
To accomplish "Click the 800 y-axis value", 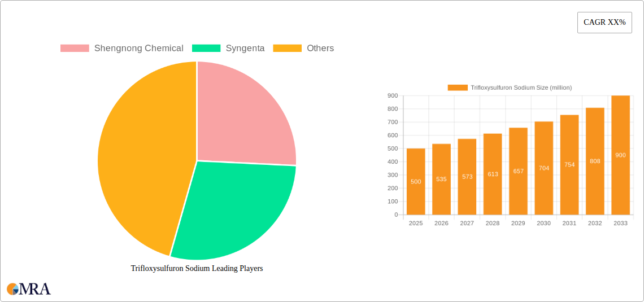I will pyautogui.click(x=393, y=109).
